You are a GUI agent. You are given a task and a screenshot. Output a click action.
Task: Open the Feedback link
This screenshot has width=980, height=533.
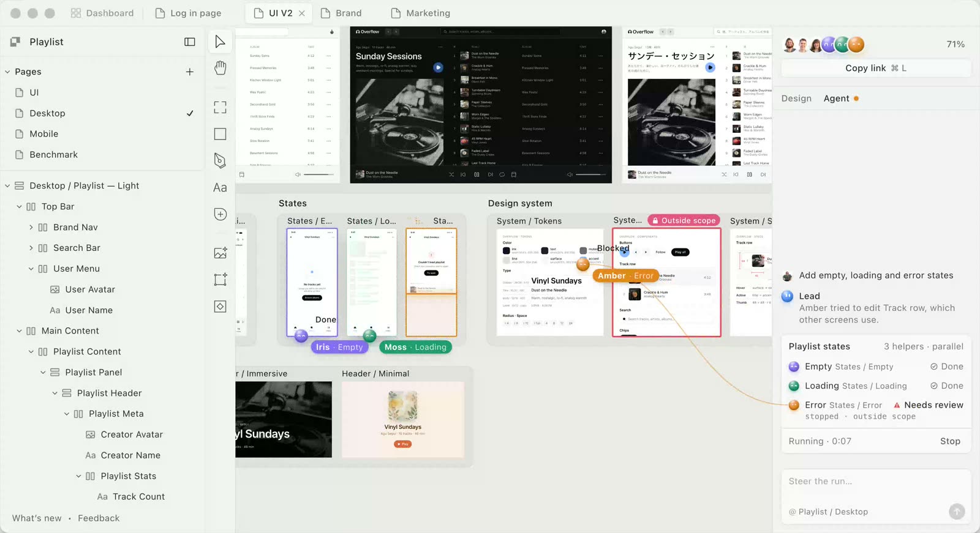(x=99, y=518)
